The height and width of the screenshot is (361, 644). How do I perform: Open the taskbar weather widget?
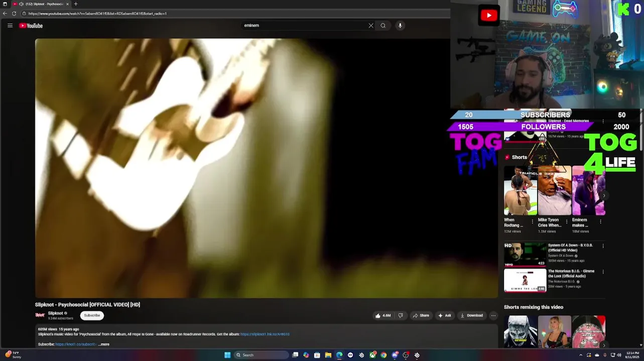(13, 355)
